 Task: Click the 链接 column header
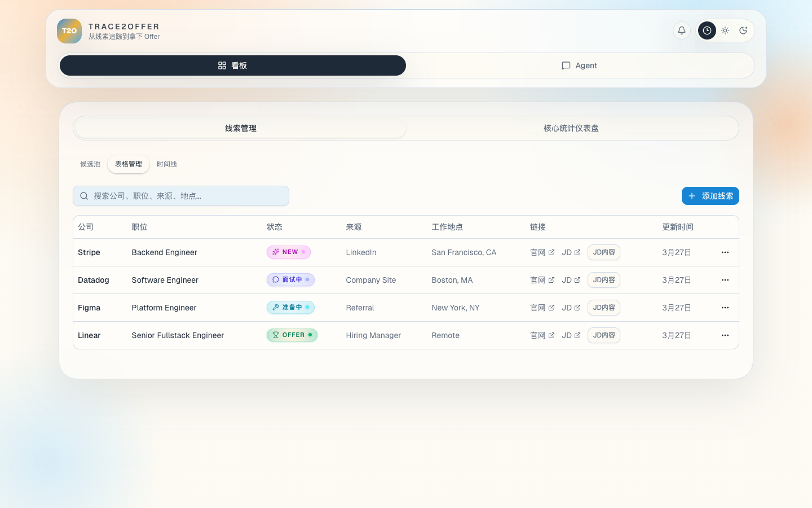tap(538, 227)
